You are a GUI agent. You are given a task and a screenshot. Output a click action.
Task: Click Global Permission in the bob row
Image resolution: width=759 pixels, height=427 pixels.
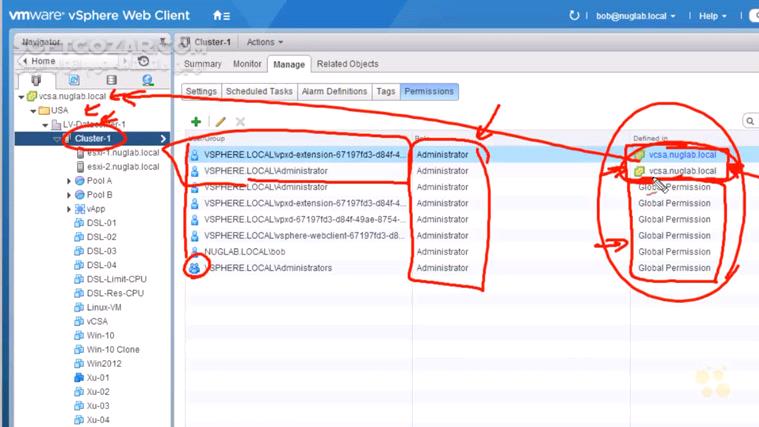tap(674, 252)
